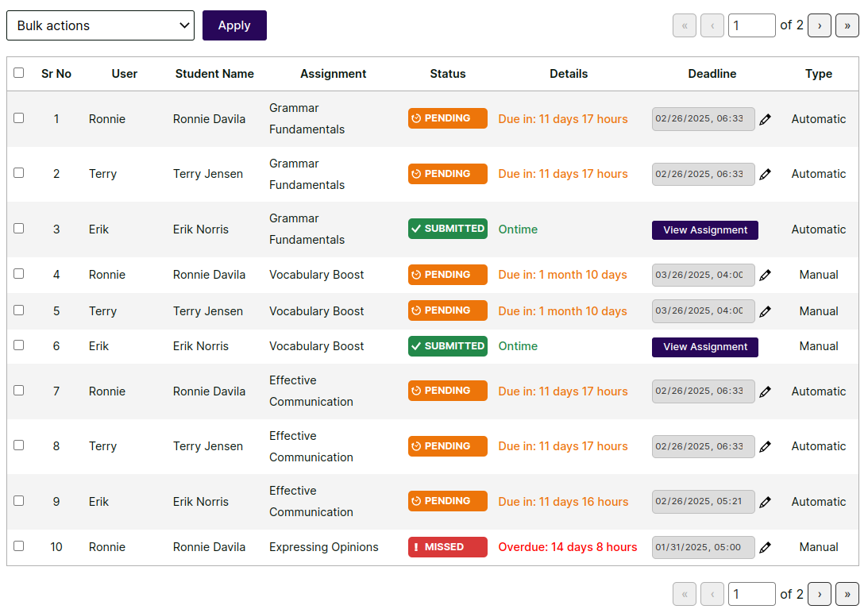Click the Status column header
The image size is (868, 613).
pyautogui.click(x=448, y=74)
